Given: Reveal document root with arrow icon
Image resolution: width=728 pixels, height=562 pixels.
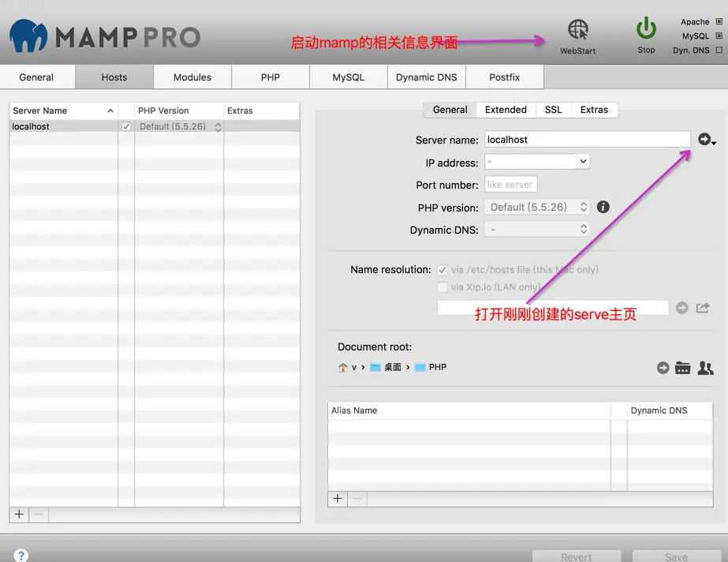Looking at the screenshot, I should tap(663, 368).
